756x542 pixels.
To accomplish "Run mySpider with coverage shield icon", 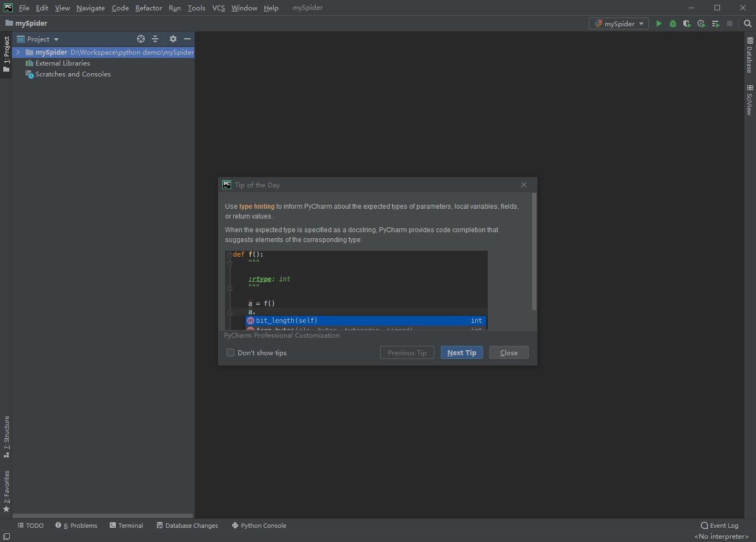I will tap(687, 23).
